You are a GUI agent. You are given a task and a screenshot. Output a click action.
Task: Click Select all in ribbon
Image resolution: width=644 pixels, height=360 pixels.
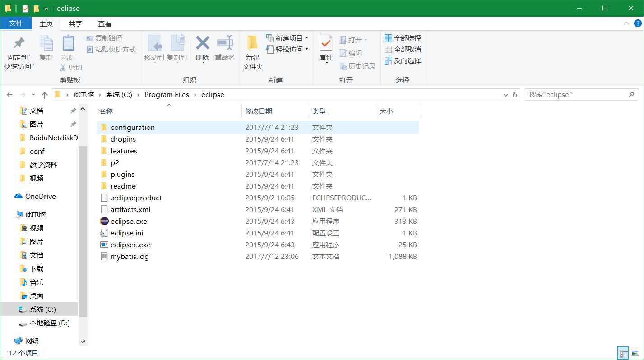(403, 38)
